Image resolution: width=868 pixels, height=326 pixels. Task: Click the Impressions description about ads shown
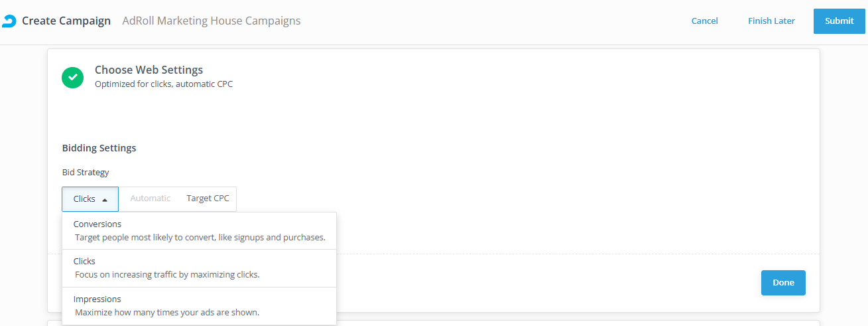point(166,312)
